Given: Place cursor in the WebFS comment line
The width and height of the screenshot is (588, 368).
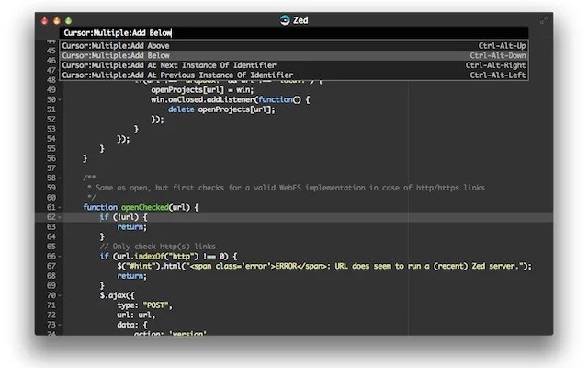Looking at the screenshot, I should tap(276, 189).
